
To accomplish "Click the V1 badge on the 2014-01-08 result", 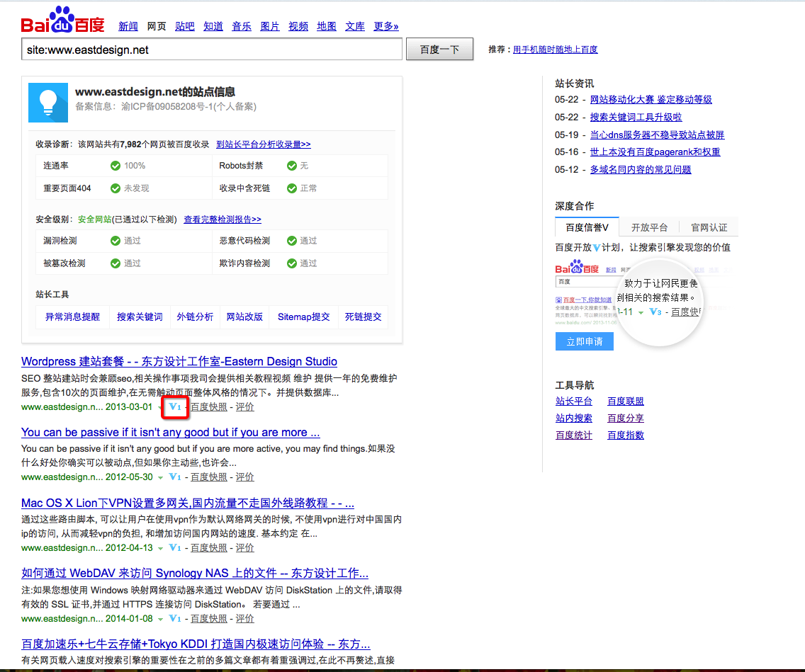I will pos(175,619).
